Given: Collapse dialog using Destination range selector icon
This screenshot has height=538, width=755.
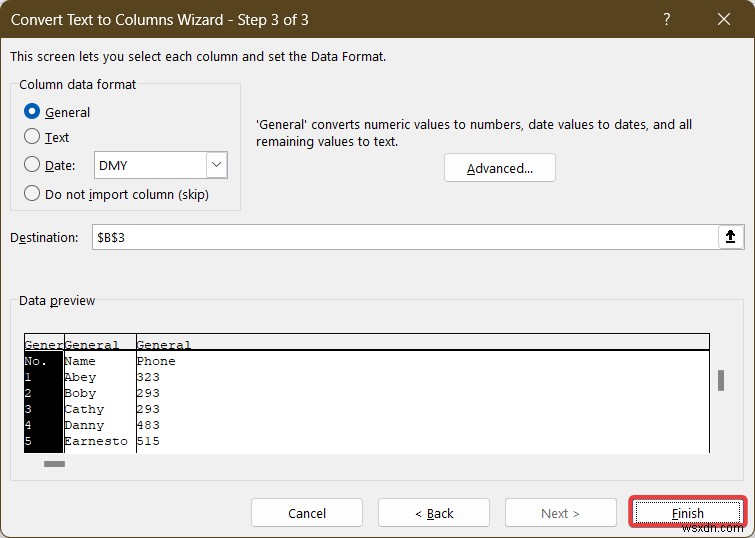Looking at the screenshot, I should [730, 237].
